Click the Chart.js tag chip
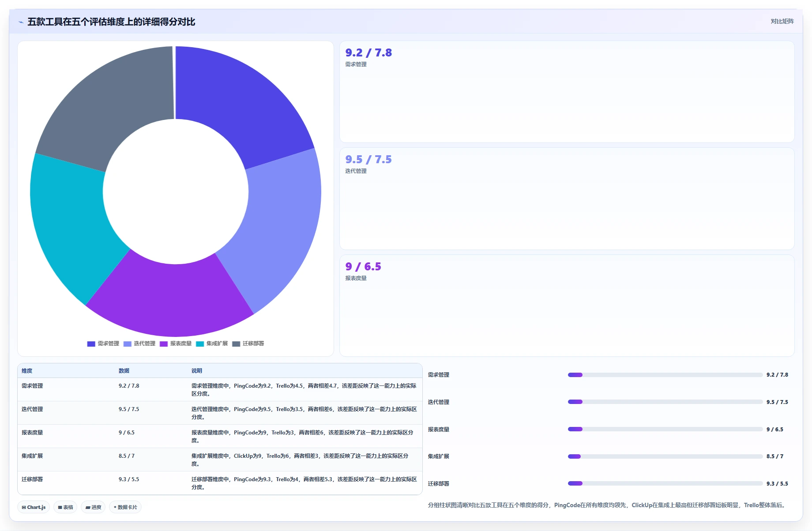Viewport: 812px width, 531px height. pyautogui.click(x=34, y=507)
